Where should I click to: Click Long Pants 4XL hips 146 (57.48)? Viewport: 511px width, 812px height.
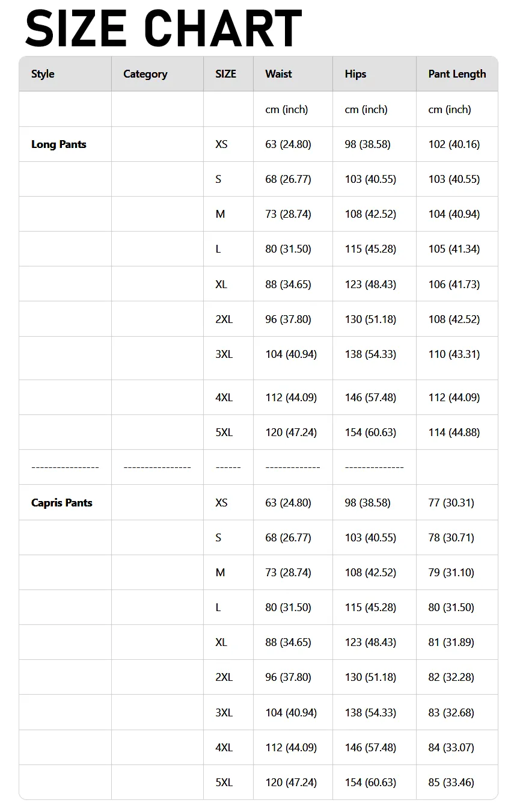[x=370, y=398]
